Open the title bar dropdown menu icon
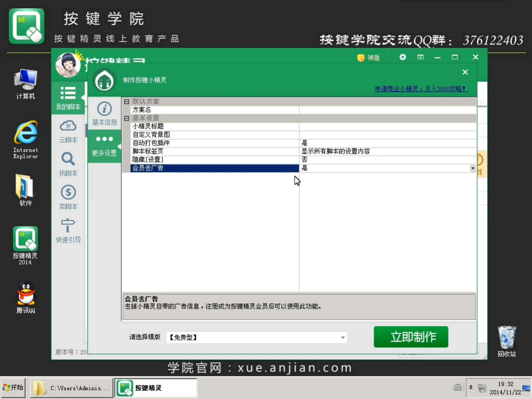The width and height of the screenshot is (532, 399). tap(420, 57)
